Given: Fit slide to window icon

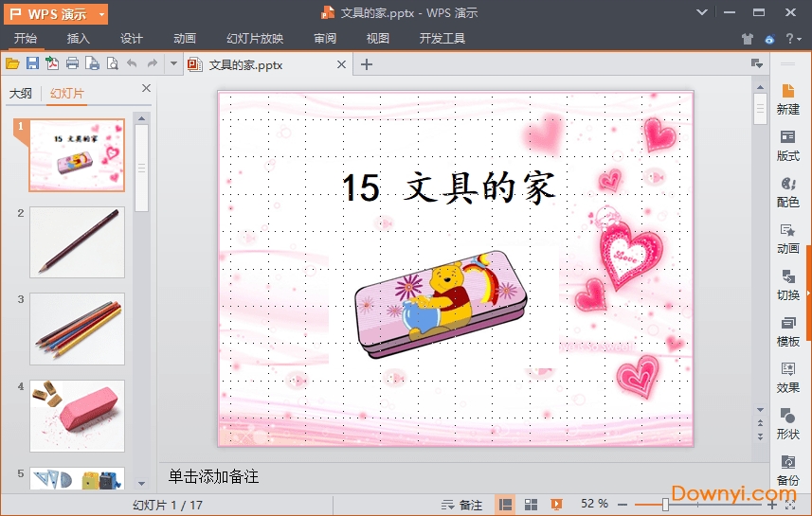Looking at the screenshot, I should pos(790,506).
